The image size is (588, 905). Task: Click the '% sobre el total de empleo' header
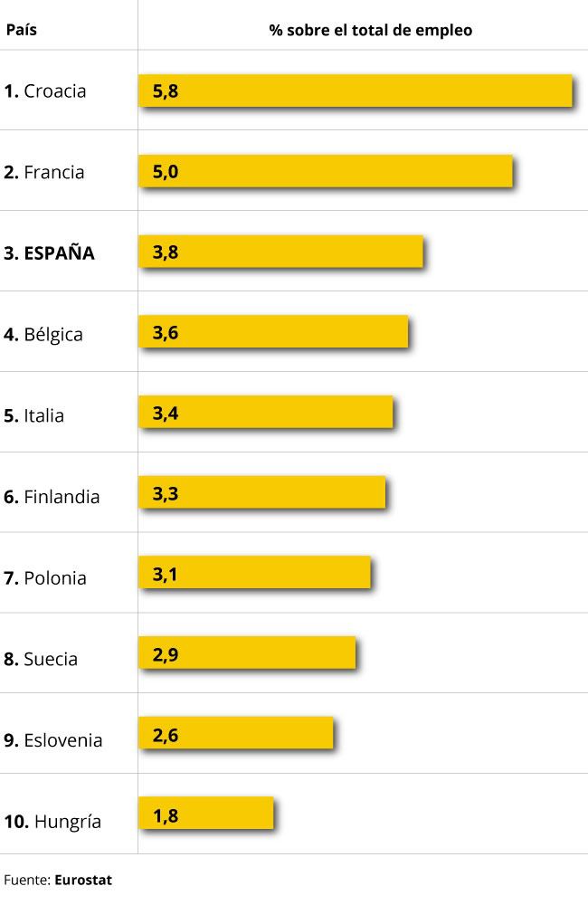tap(371, 31)
